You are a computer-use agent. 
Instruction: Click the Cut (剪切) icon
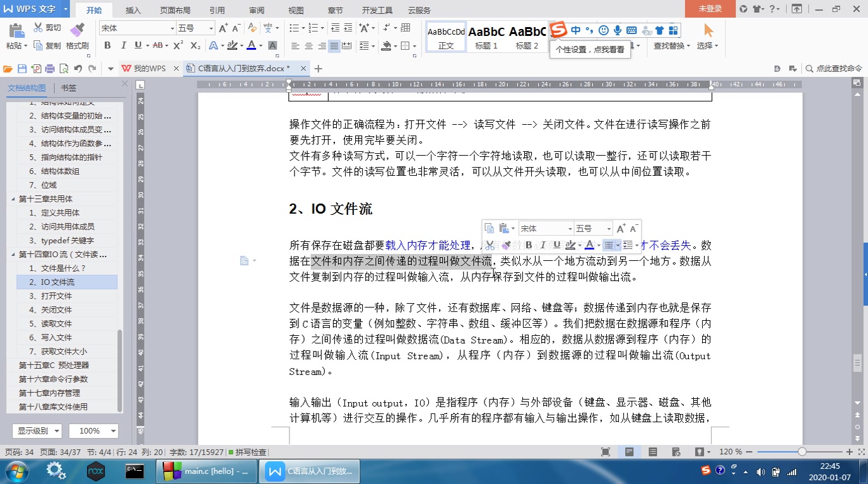click(38, 27)
